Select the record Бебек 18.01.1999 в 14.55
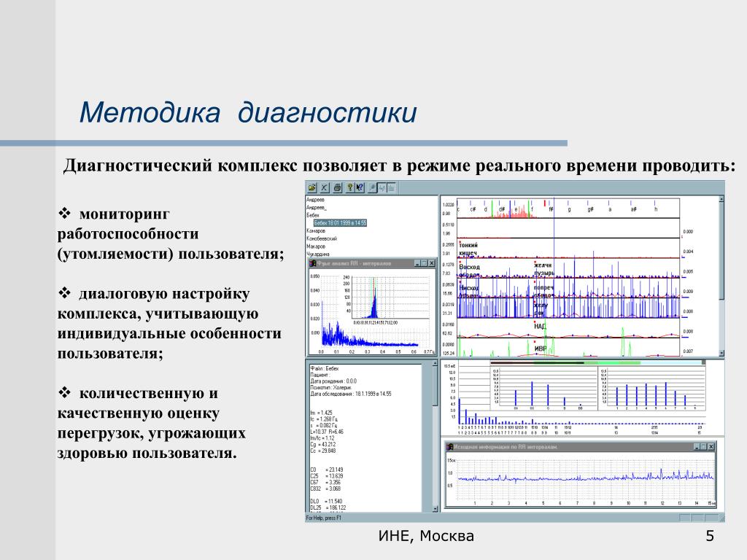This screenshot has height=560, width=747. (x=340, y=223)
